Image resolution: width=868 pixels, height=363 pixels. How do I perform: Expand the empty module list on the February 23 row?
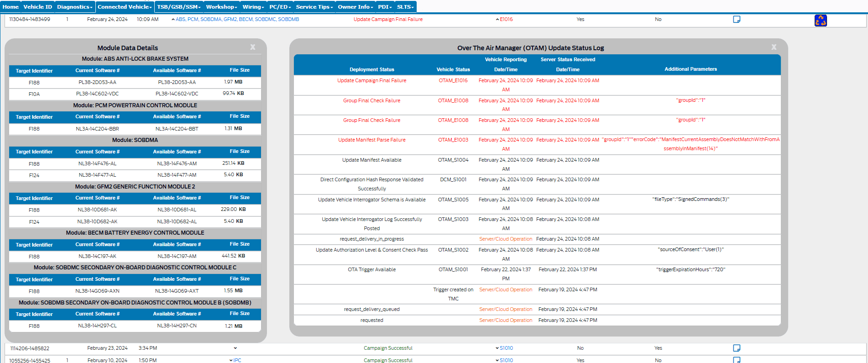(235, 348)
